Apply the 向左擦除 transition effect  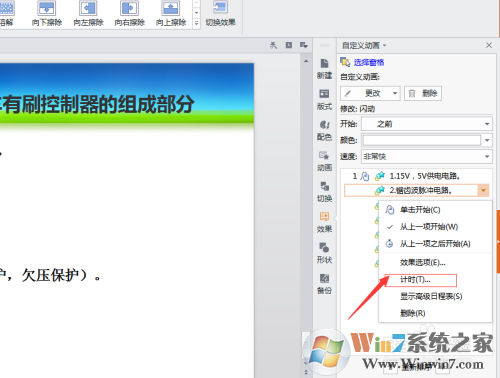pyautogui.click(x=88, y=14)
